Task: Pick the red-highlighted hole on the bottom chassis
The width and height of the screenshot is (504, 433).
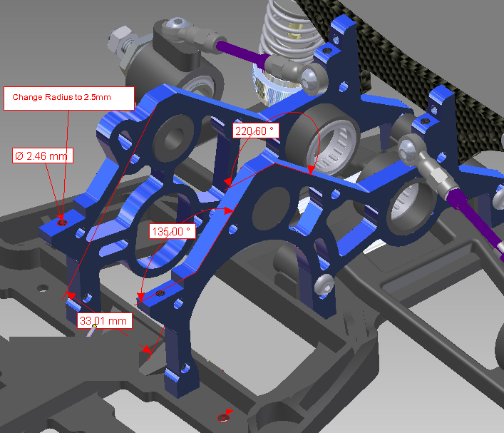Action: [x=227, y=414]
